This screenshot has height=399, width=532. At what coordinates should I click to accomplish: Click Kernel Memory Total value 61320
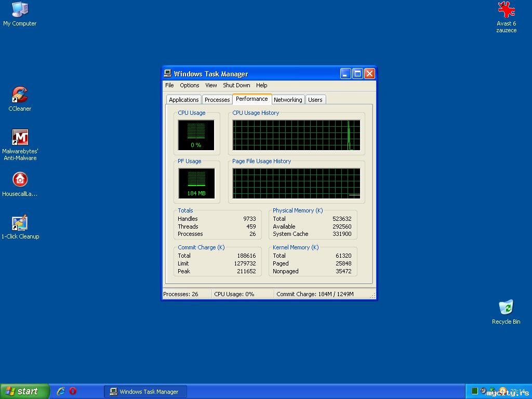(343, 256)
